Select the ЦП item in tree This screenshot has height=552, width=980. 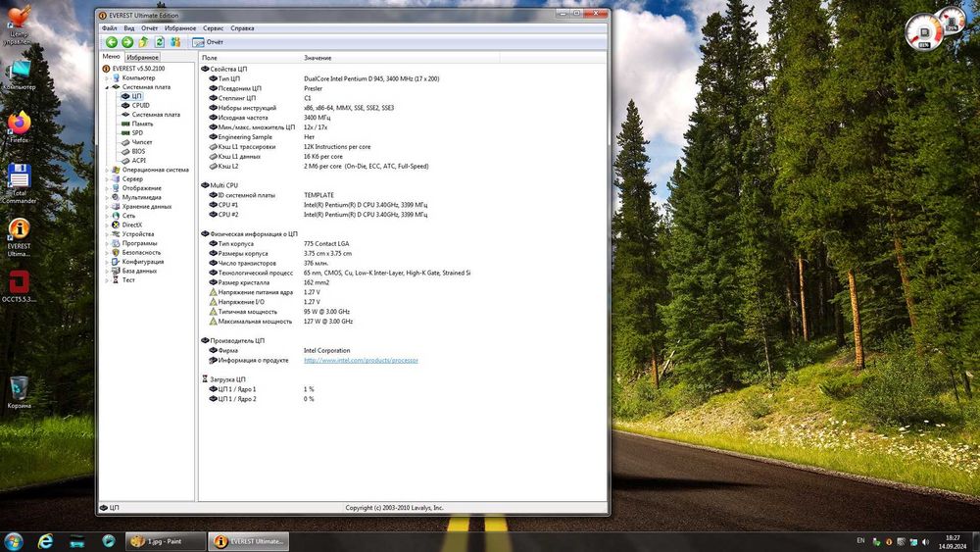point(136,96)
